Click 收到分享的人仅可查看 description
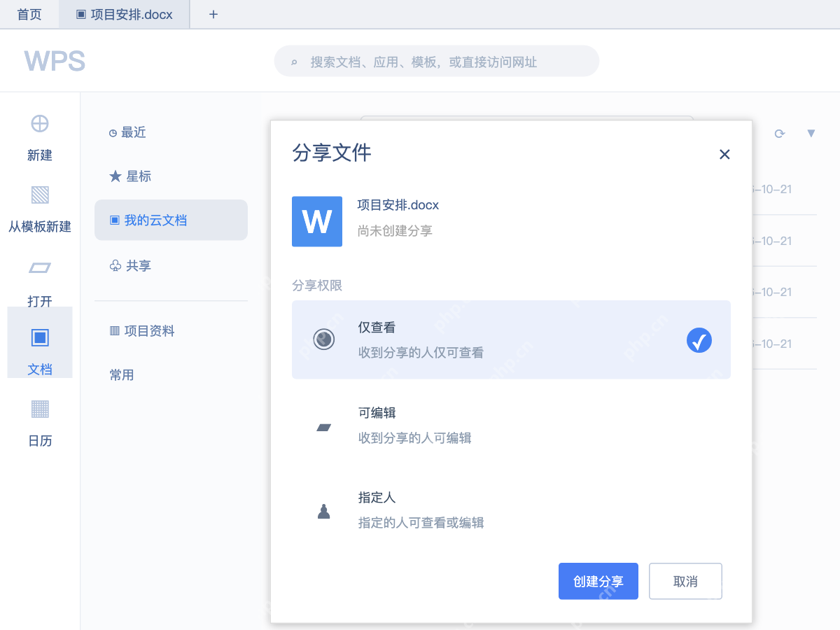The image size is (840, 630). [421, 353]
